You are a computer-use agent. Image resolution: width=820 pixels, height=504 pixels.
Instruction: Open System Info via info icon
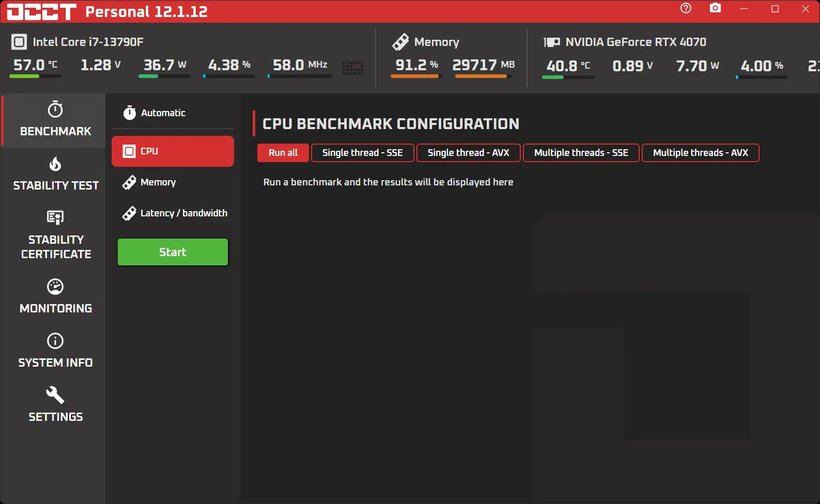coord(55,341)
